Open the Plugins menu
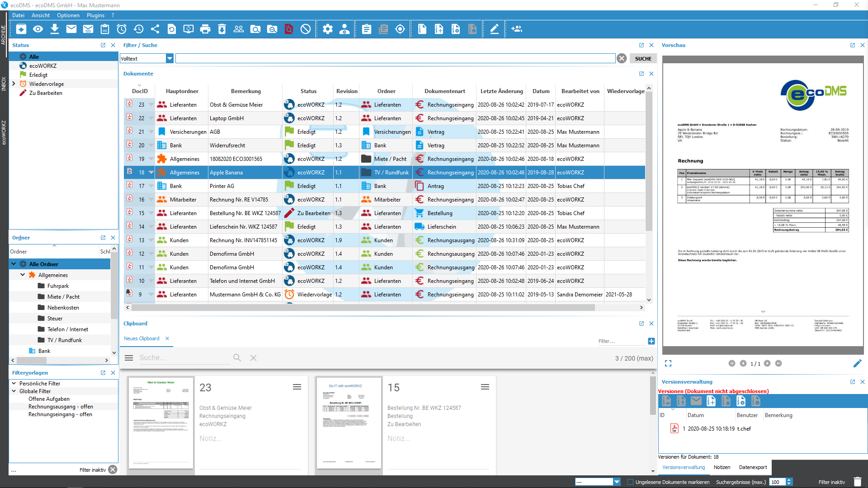The image size is (868, 488). [95, 15]
